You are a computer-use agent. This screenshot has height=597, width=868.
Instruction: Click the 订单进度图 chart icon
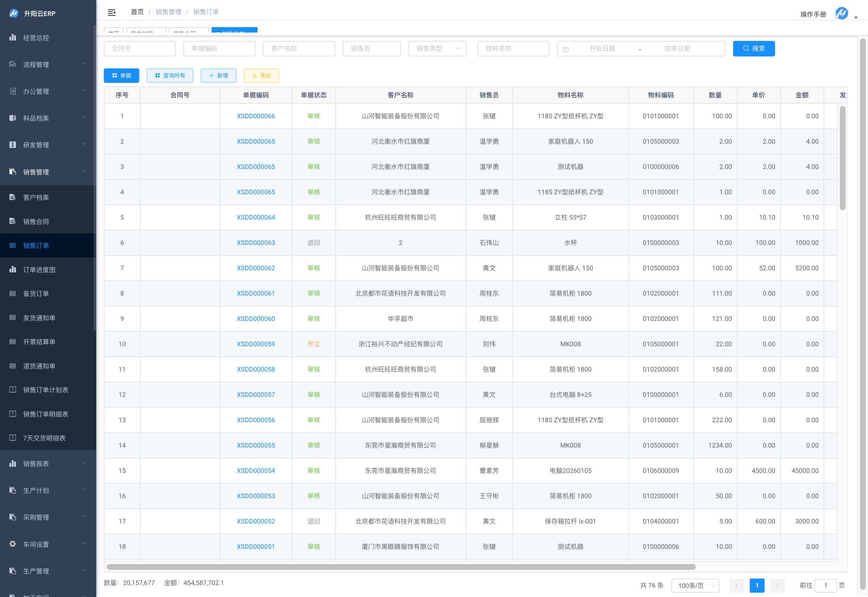pyautogui.click(x=13, y=269)
